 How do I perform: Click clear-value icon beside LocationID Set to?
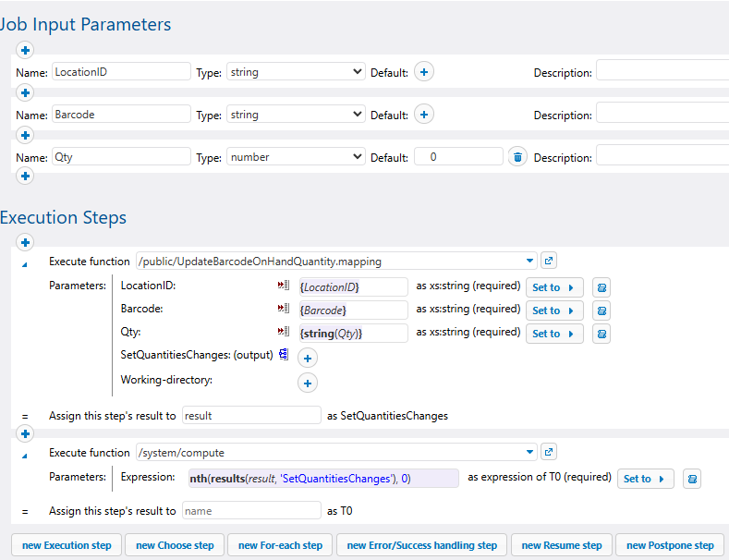coord(601,287)
